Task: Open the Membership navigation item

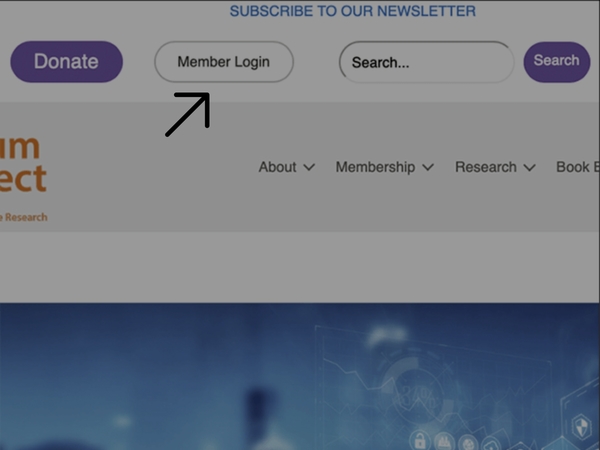Action: [375, 167]
